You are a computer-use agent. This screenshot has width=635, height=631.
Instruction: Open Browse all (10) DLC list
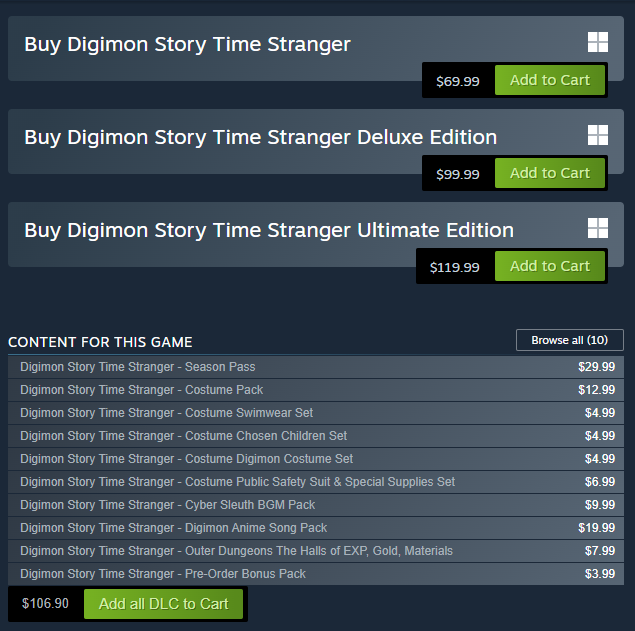tap(569, 340)
